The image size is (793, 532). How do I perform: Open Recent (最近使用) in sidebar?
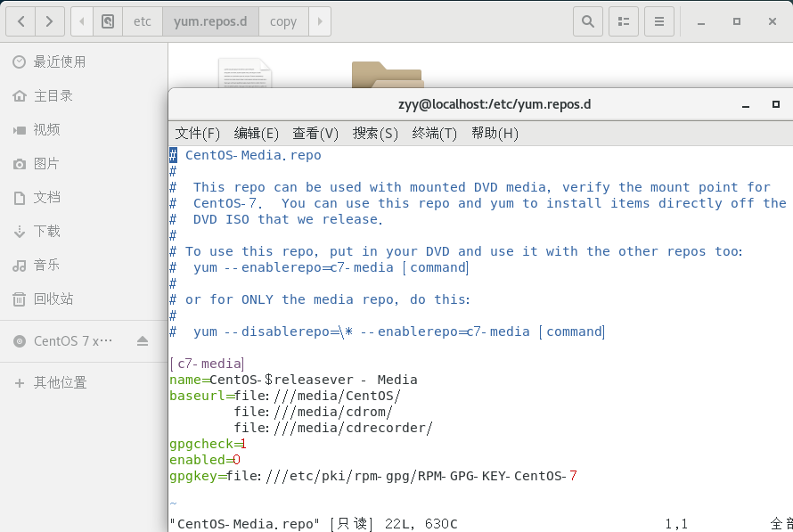pyautogui.click(x=84, y=61)
